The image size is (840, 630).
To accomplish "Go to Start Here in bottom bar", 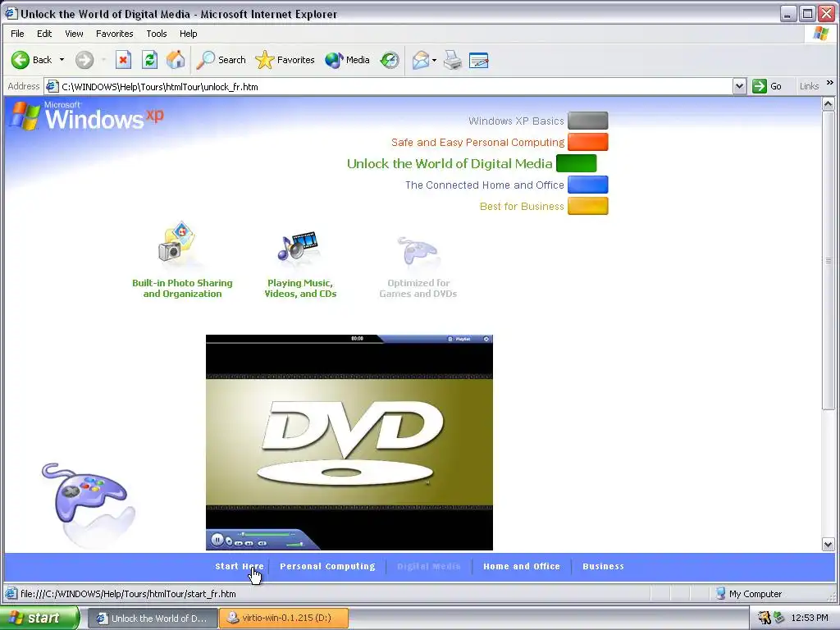I will pyautogui.click(x=239, y=566).
